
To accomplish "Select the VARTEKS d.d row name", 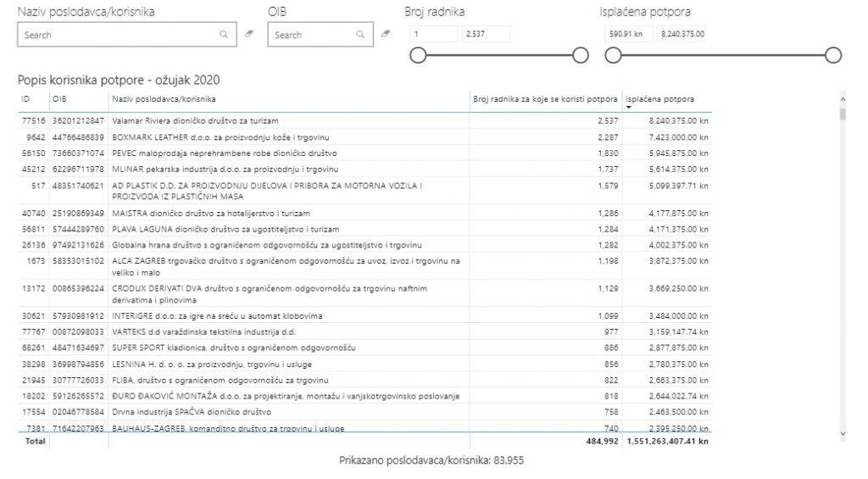I will point(203,332).
